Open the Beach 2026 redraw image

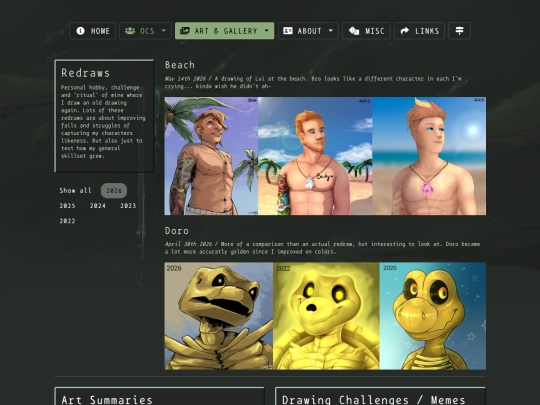(211, 156)
